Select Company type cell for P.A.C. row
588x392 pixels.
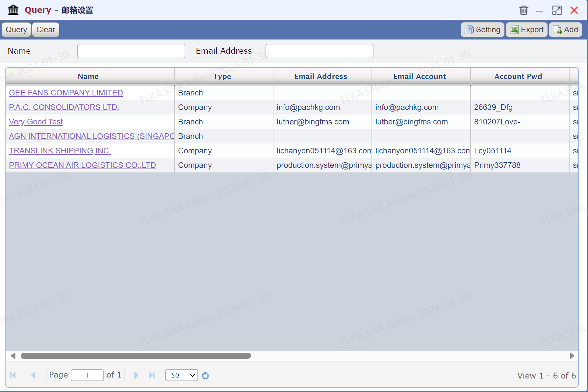pos(224,107)
